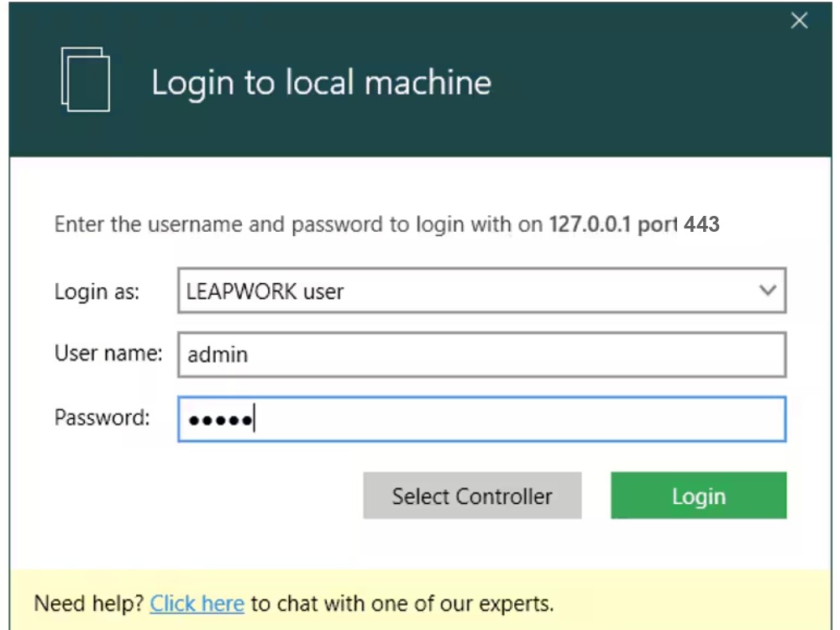
Task: Click the User name label
Action: coord(108,354)
